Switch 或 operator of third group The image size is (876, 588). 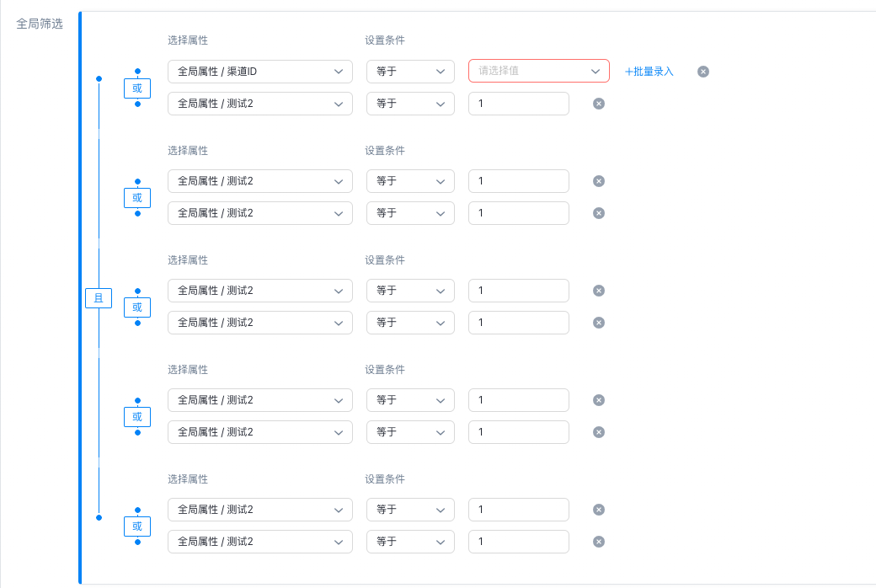click(x=136, y=307)
